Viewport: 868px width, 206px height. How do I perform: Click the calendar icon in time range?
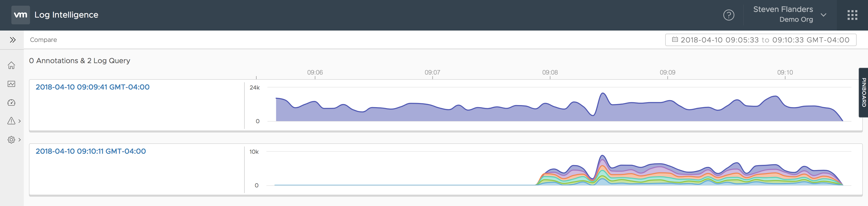(x=675, y=39)
